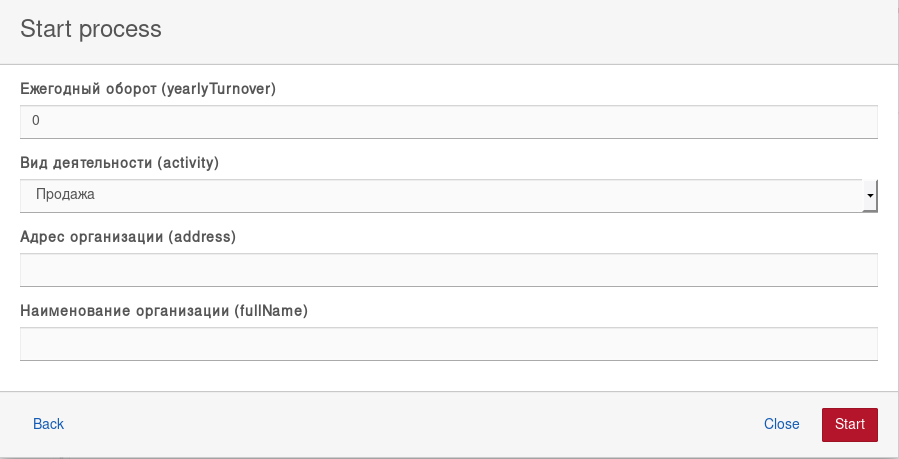899x459 pixels.
Task: Click right end of the address field
Action: point(860,270)
